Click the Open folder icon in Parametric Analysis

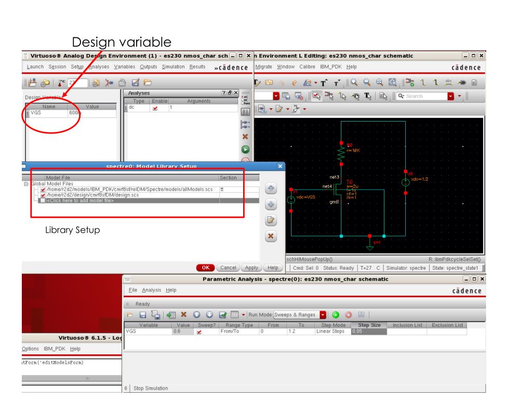click(130, 315)
